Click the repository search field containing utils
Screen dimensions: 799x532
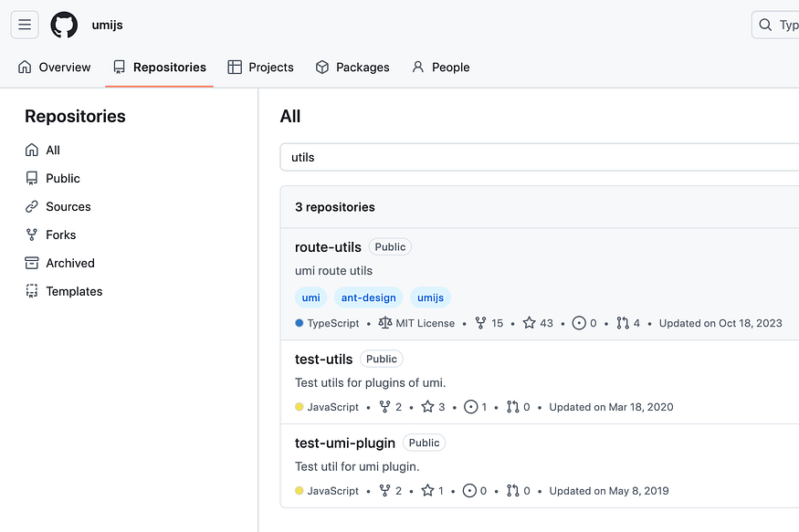click(x=539, y=157)
